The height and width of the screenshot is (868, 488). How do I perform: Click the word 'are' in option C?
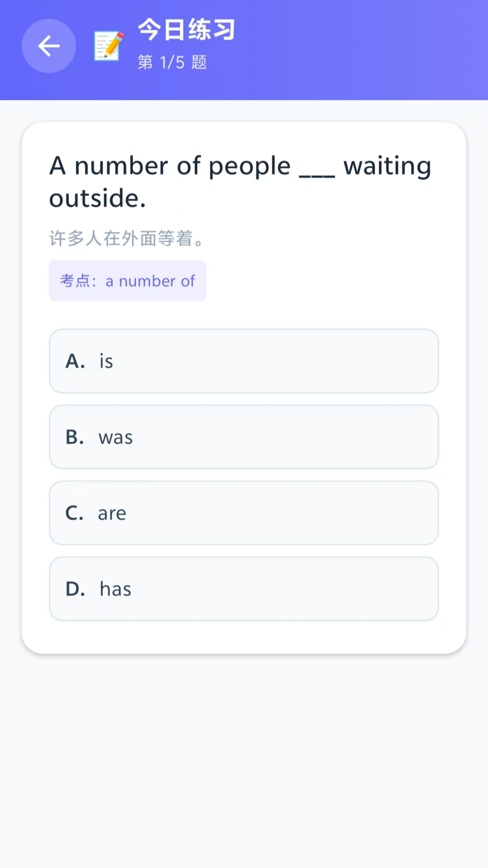pyautogui.click(x=112, y=514)
